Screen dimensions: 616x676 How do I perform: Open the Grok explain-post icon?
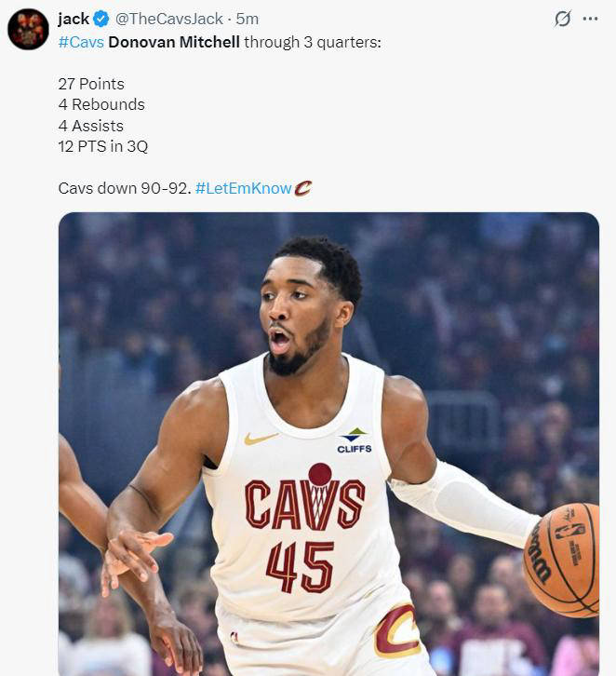point(562,19)
